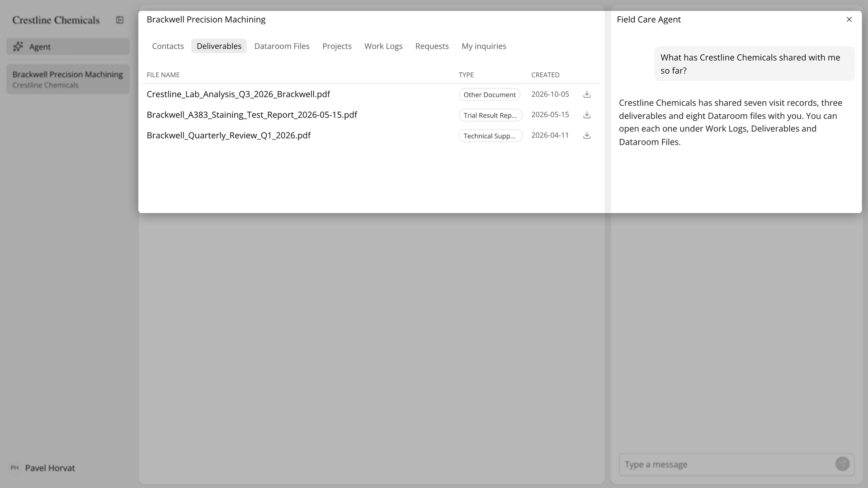
Task: Click Pavel Horvat user name
Action: point(50,468)
